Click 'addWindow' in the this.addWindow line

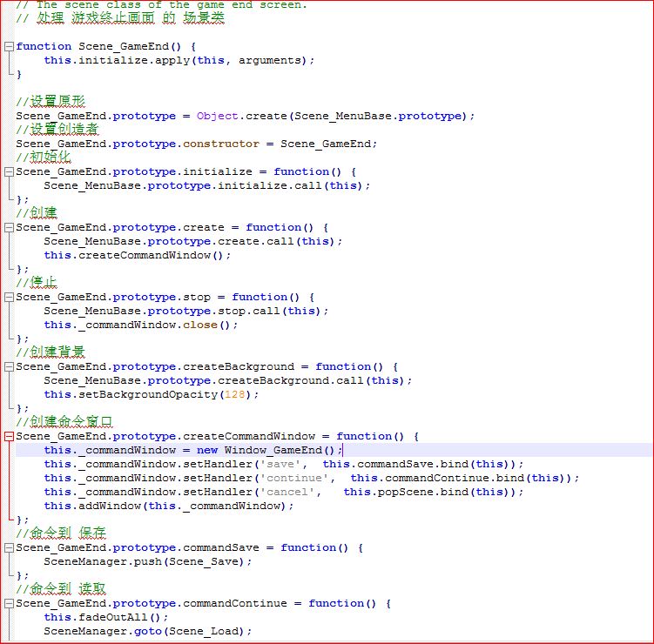click(110, 506)
